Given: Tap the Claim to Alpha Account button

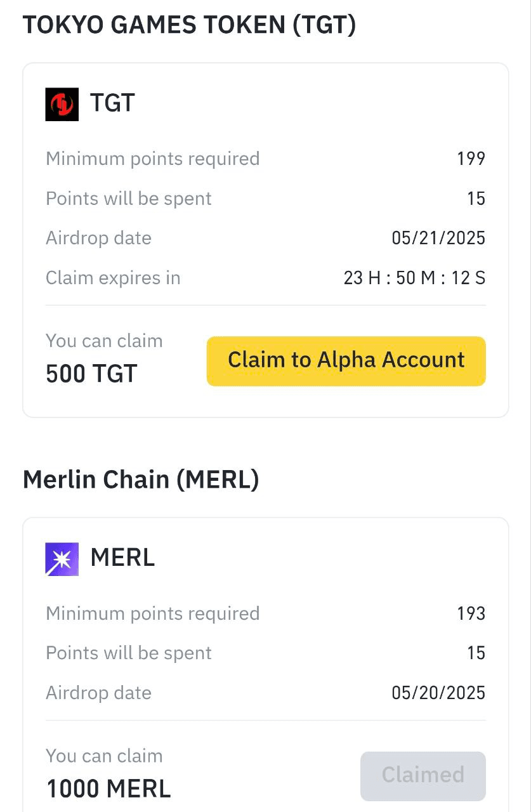Looking at the screenshot, I should (x=346, y=361).
